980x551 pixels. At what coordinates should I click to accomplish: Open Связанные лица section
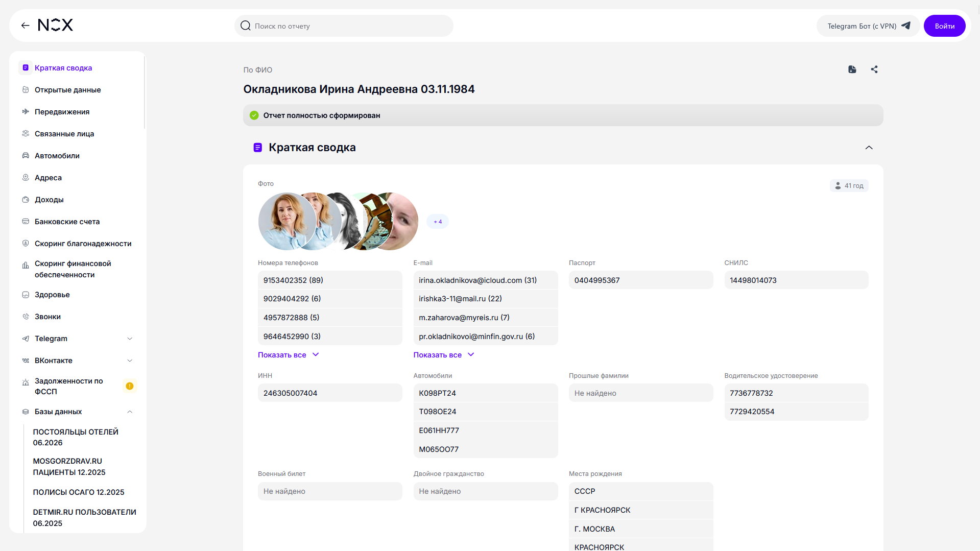click(64, 134)
